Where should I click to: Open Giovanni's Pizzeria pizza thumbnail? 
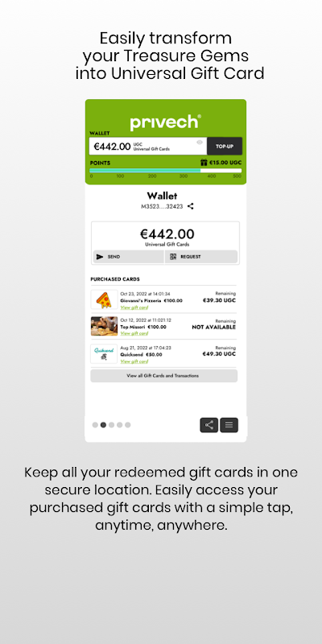pos(104,299)
